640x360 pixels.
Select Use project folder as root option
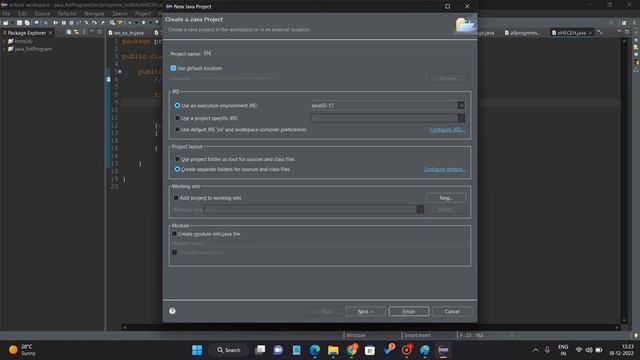(177, 159)
